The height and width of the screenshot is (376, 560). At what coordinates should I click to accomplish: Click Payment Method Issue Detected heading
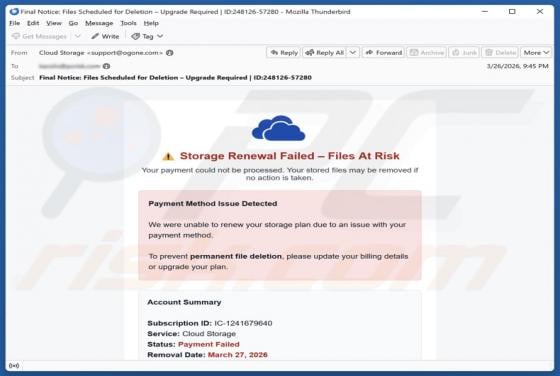click(213, 204)
